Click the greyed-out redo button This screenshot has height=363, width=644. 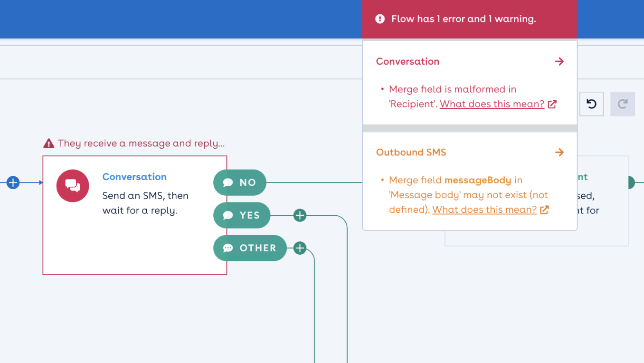pos(623,104)
